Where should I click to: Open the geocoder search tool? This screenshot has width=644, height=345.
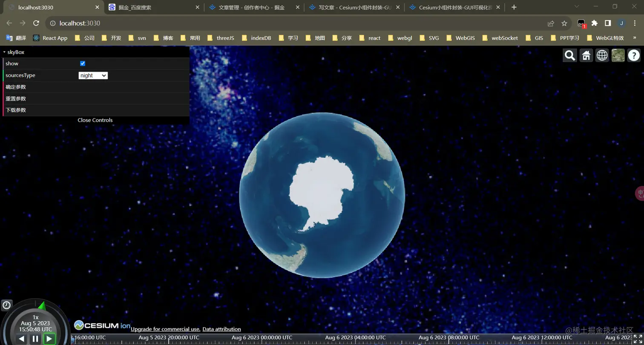tap(569, 55)
